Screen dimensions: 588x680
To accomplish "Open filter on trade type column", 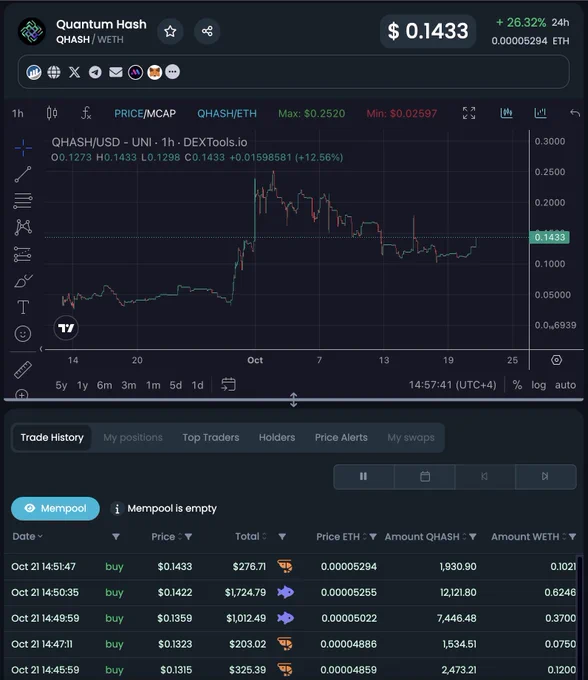I will (116, 537).
